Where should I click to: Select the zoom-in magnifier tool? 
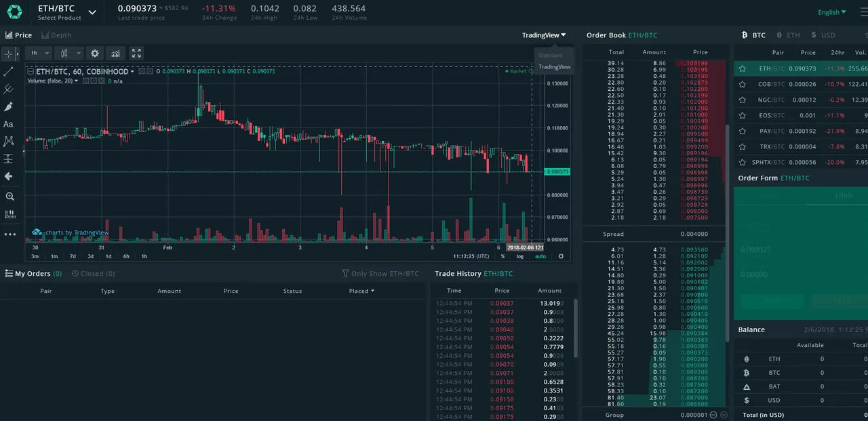[9, 197]
